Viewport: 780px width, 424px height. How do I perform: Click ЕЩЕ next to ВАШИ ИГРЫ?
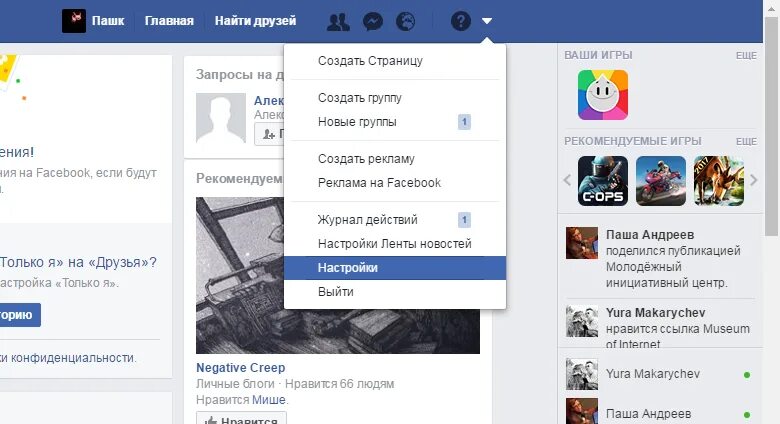click(x=746, y=56)
